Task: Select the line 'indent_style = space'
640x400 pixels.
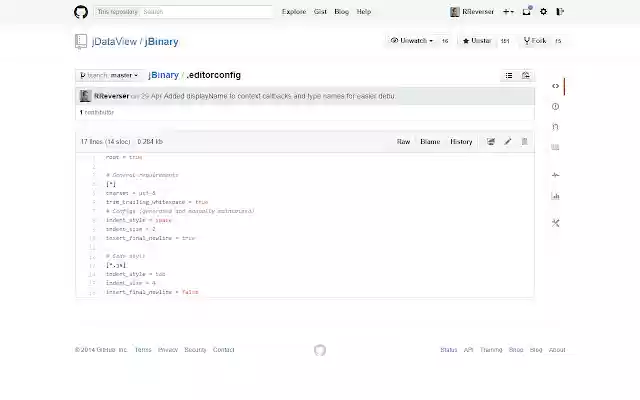Action: pyautogui.click(x=139, y=220)
